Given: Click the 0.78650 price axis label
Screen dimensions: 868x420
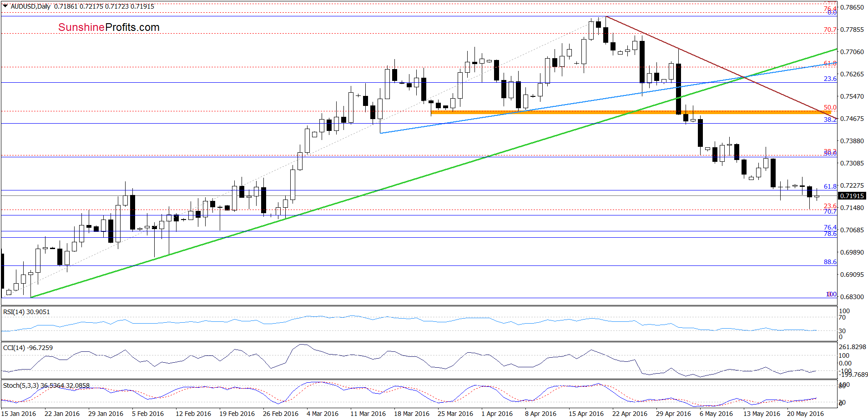Looking at the screenshot, I should coord(852,7).
